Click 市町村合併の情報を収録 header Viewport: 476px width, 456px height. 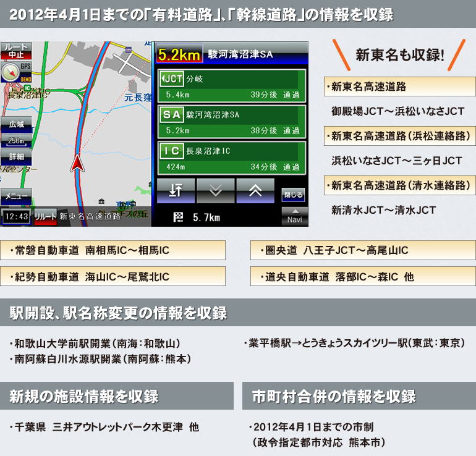pos(359,396)
